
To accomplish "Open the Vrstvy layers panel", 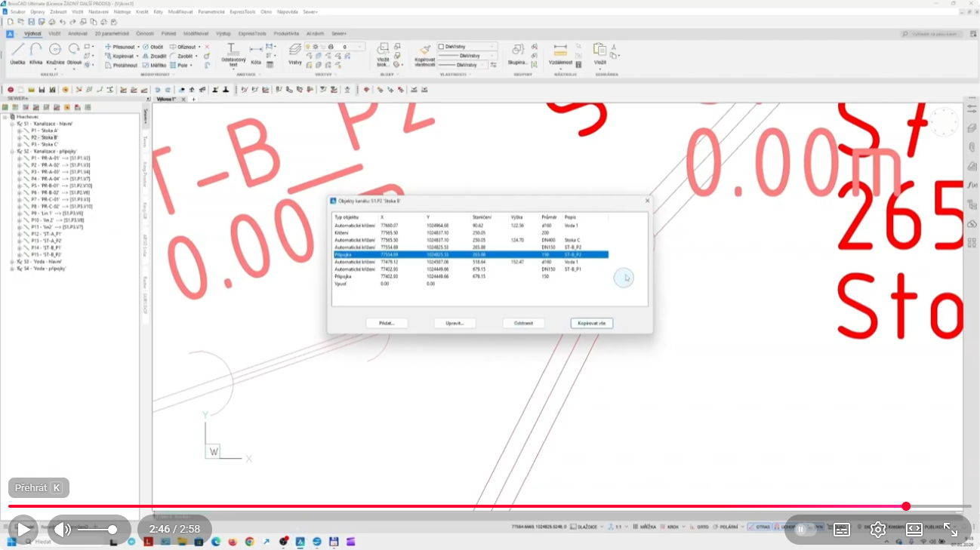I will pyautogui.click(x=295, y=53).
